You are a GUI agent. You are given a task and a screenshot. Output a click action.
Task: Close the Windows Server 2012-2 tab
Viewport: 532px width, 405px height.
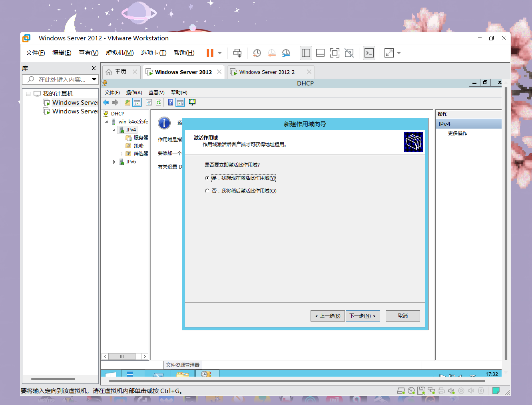(x=309, y=72)
